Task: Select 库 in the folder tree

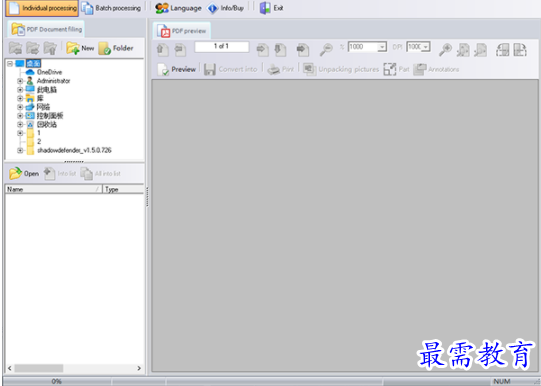Action: click(x=40, y=98)
